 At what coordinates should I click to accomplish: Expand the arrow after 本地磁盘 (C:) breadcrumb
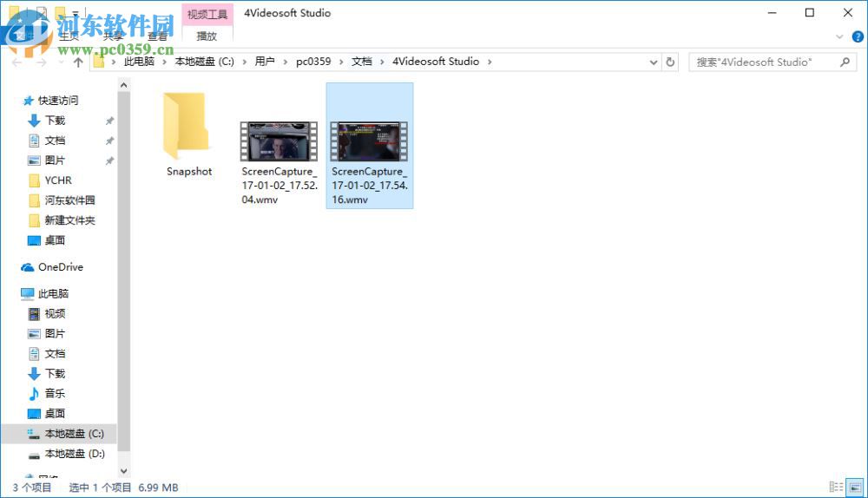pyautogui.click(x=244, y=62)
